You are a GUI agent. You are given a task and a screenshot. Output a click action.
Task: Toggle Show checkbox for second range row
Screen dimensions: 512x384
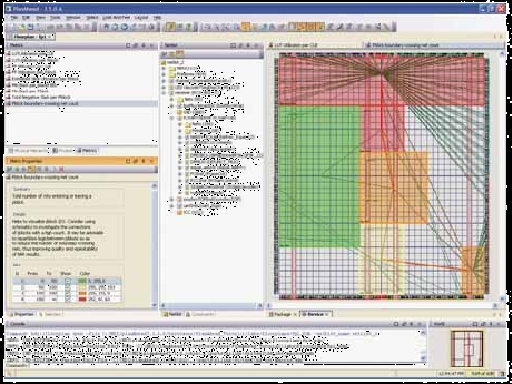click(68, 287)
